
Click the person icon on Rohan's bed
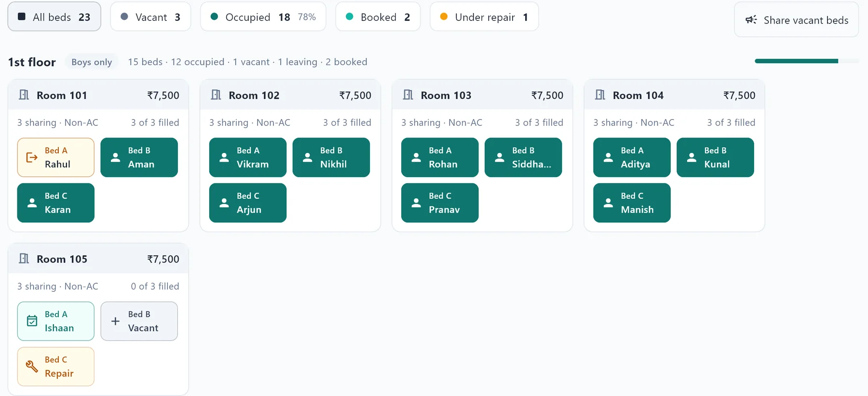coord(416,157)
